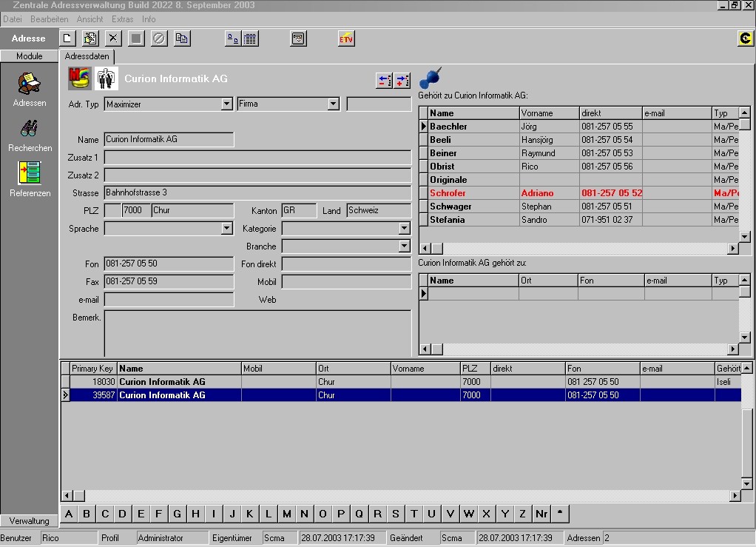Select the Stefania contact row
756x547 pixels.
tap(578, 220)
